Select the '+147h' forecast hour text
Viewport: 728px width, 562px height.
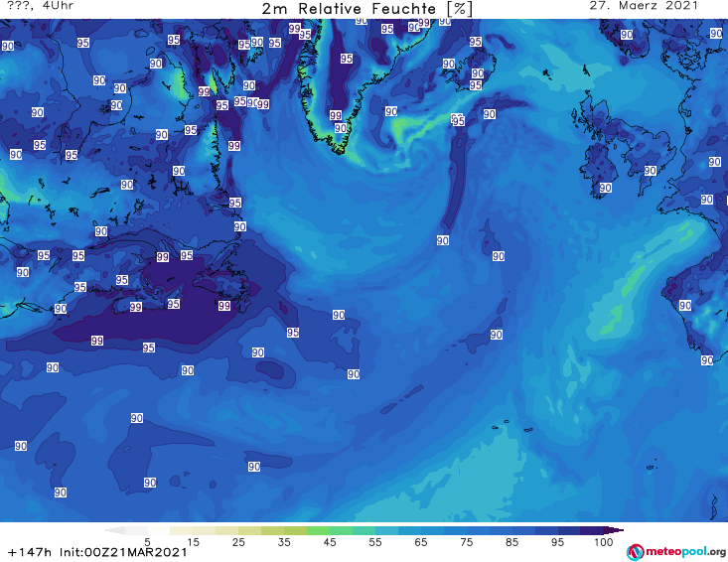click(30, 552)
